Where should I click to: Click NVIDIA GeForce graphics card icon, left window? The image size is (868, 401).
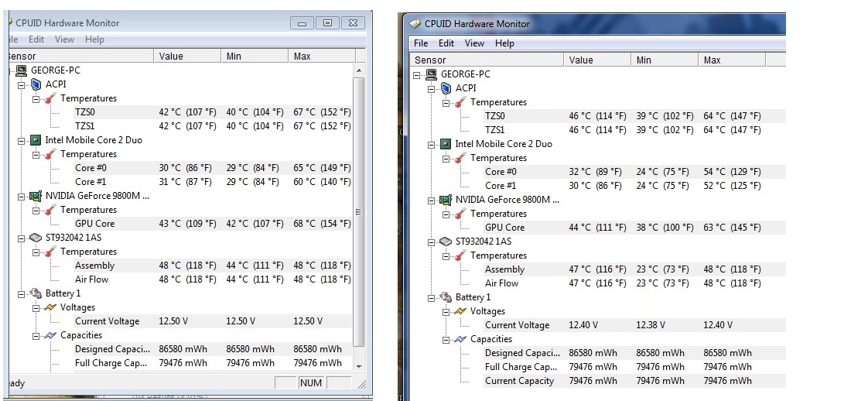click(36, 196)
